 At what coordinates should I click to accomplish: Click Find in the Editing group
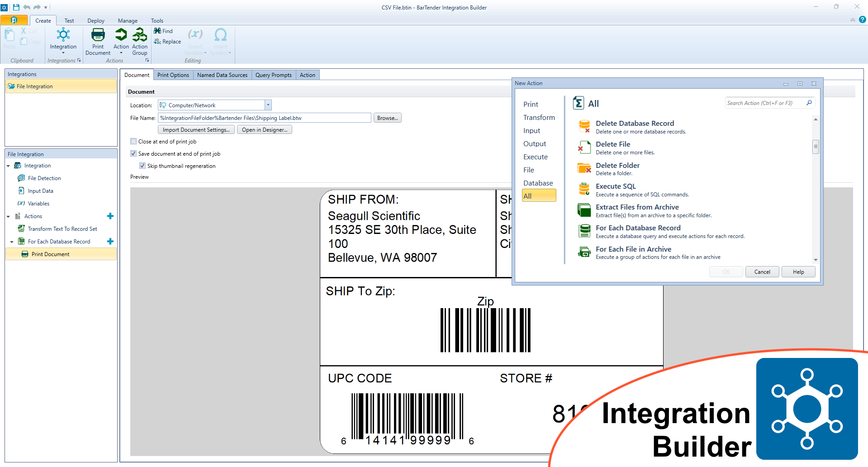(x=163, y=31)
